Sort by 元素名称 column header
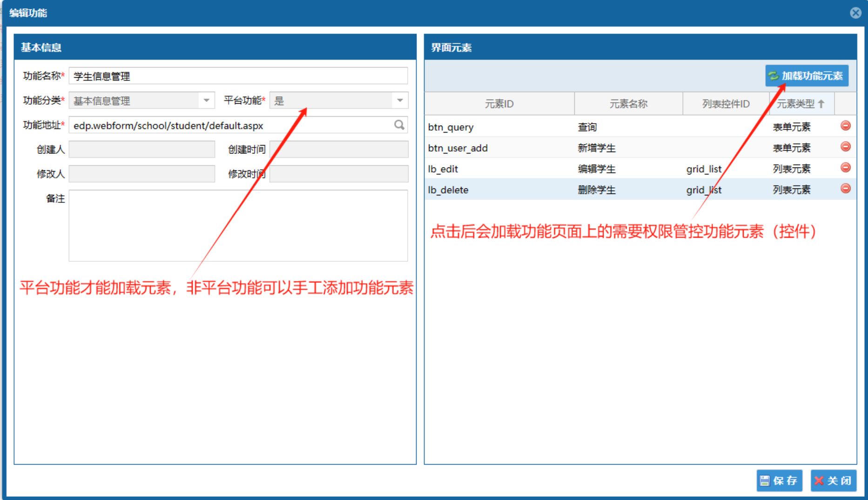This screenshot has width=868, height=500. point(628,104)
